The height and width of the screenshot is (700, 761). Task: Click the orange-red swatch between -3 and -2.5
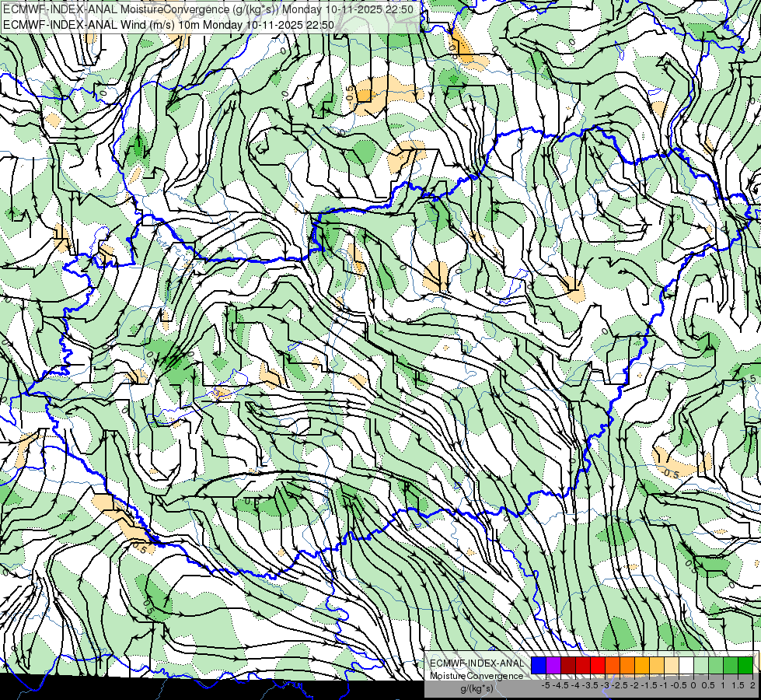613,666
